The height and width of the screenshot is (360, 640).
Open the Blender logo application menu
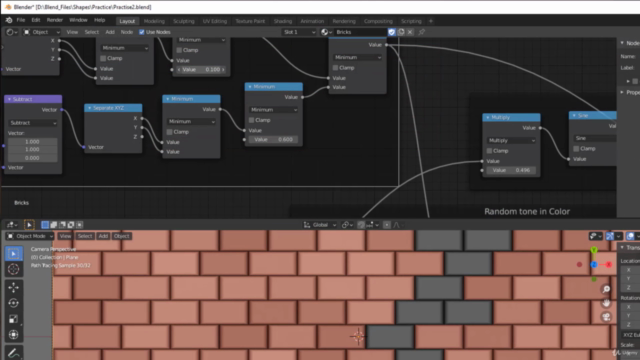pyautogui.click(x=9, y=20)
